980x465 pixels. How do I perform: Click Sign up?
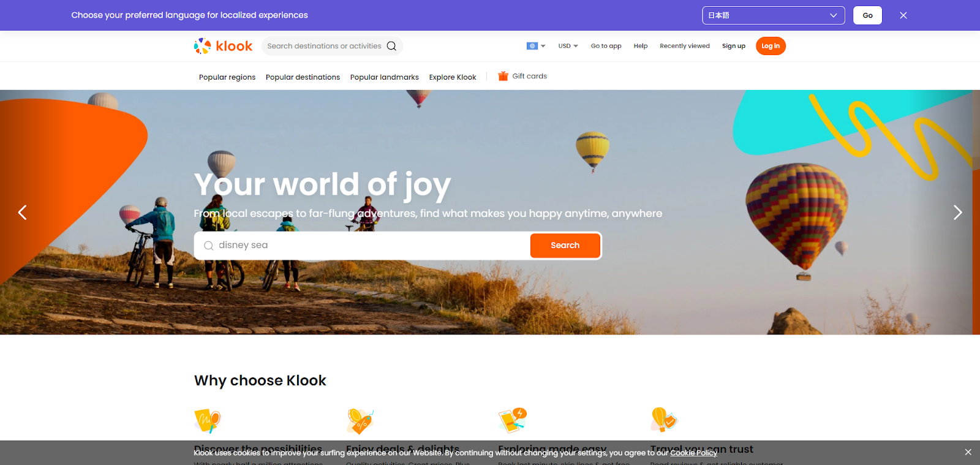coord(734,46)
